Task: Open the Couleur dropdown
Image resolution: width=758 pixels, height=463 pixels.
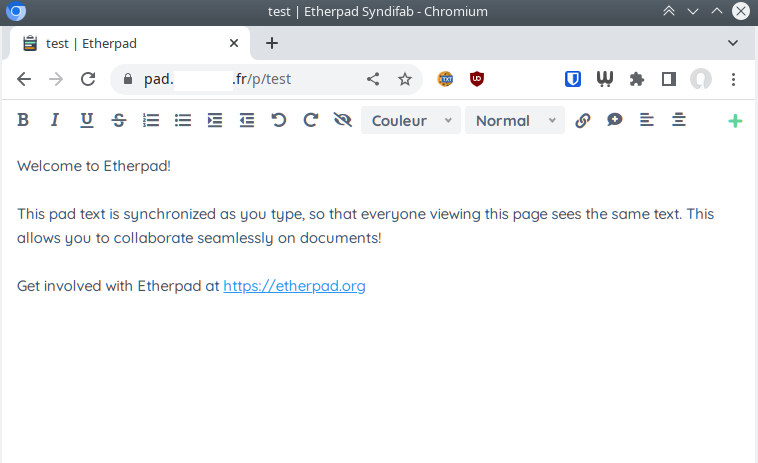Action: click(411, 120)
